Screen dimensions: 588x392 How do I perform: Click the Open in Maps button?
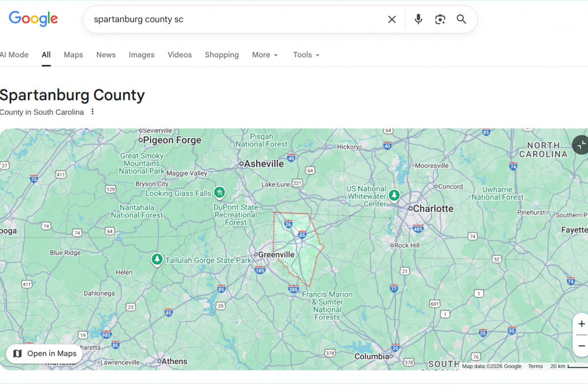click(45, 353)
